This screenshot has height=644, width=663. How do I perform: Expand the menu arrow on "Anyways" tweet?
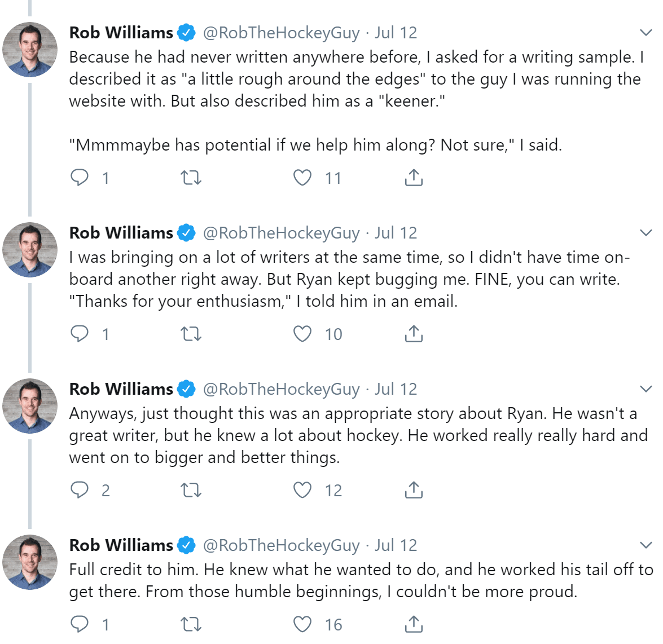646,389
